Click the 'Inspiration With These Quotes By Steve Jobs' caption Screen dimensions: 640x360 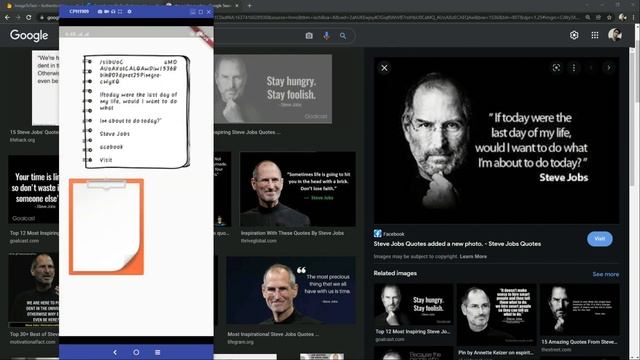click(x=292, y=233)
